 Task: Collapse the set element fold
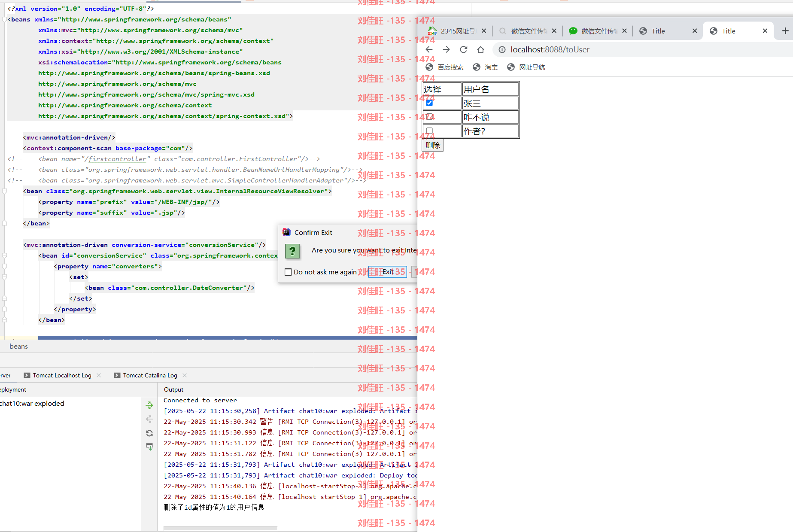(x=4, y=277)
